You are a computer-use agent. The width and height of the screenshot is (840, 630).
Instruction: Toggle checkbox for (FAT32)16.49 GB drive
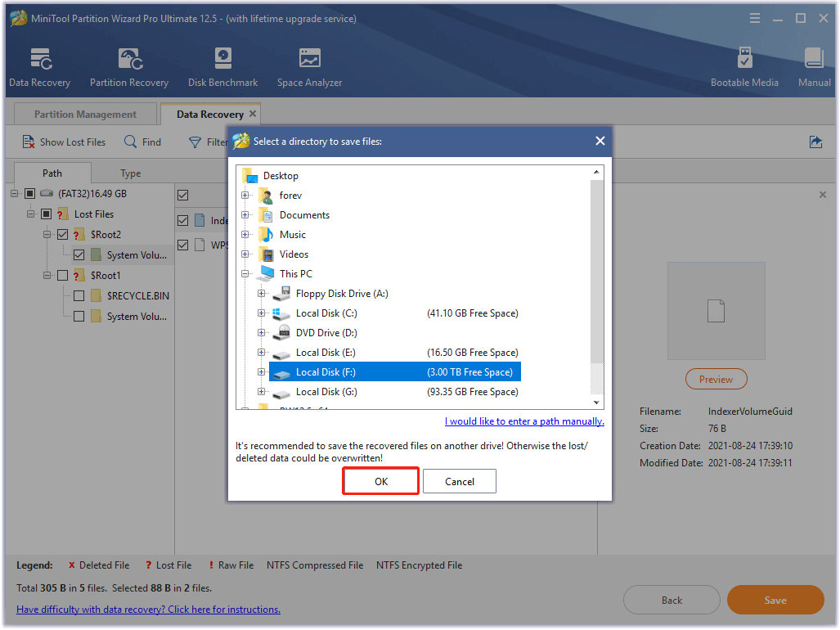pyautogui.click(x=30, y=193)
